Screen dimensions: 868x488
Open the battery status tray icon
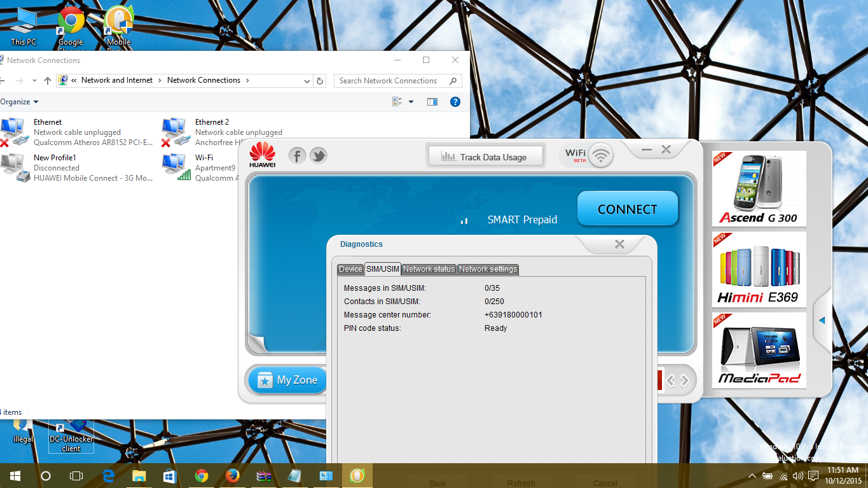[x=768, y=476]
